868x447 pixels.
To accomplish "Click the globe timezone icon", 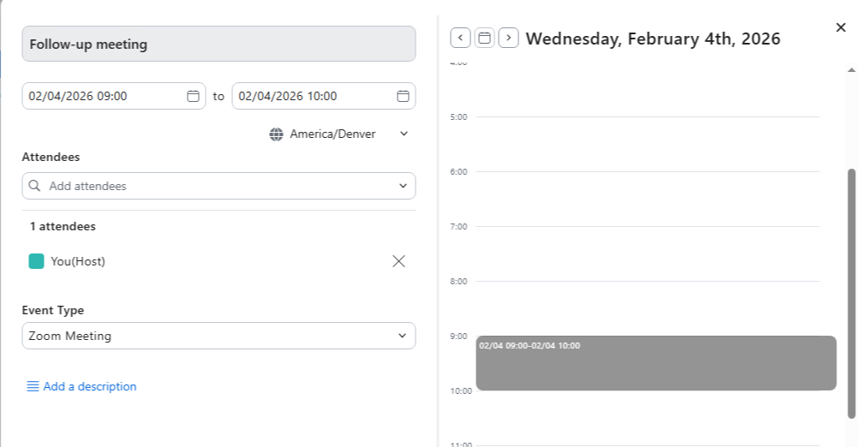I will pos(276,134).
